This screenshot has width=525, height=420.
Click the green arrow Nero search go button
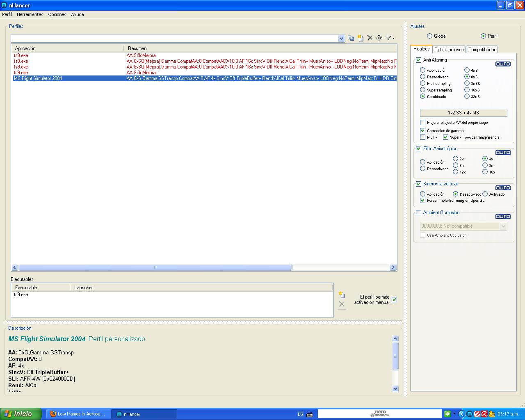click(447, 414)
